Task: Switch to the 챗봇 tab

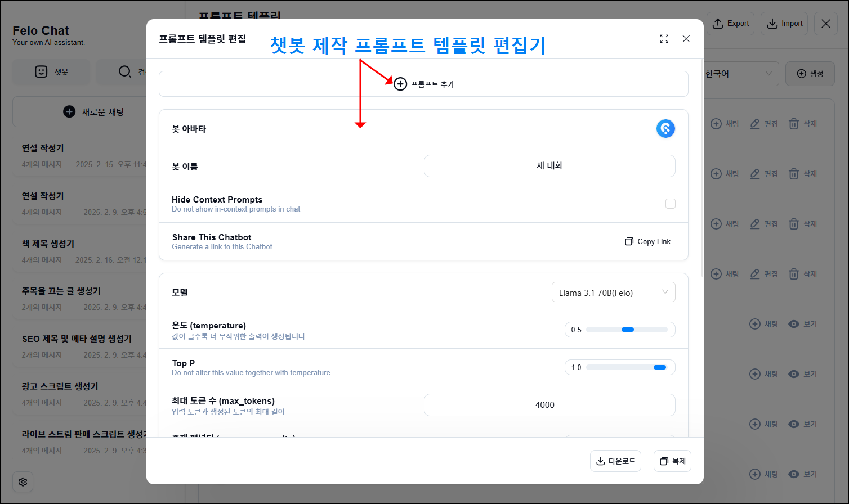Action: (x=52, y=72)
